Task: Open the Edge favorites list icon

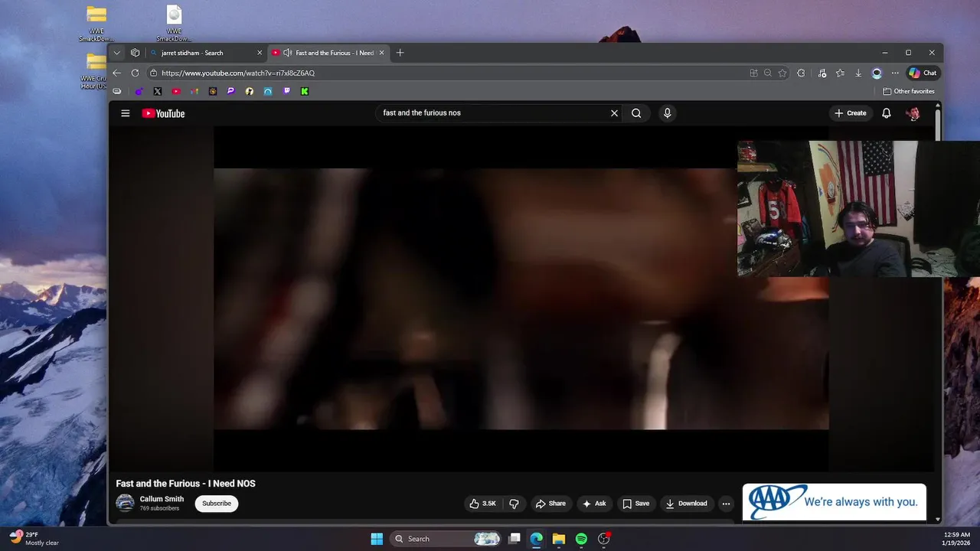Action: point(840,73)
